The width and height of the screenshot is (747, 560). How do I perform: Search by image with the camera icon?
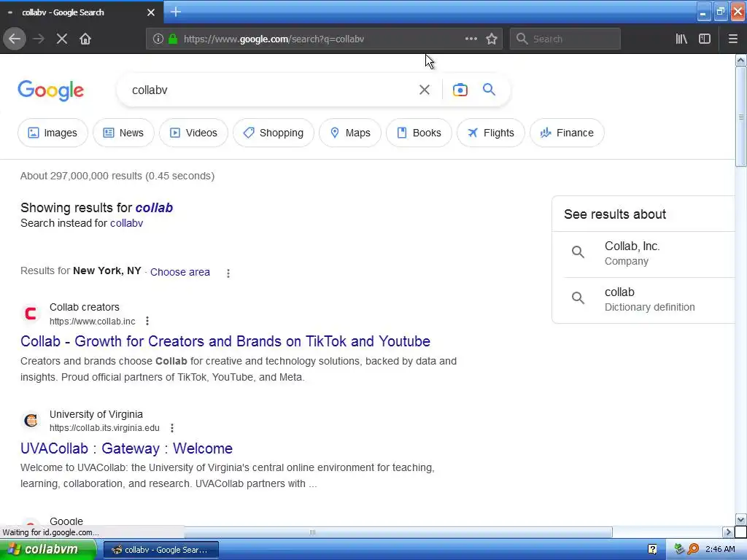pos(460,90)
